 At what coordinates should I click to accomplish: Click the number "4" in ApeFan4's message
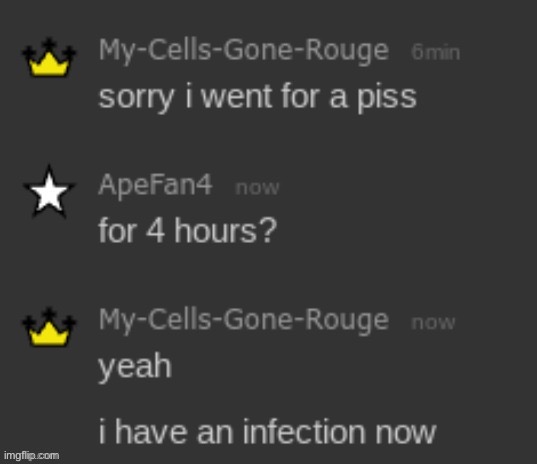pos(155,231)
